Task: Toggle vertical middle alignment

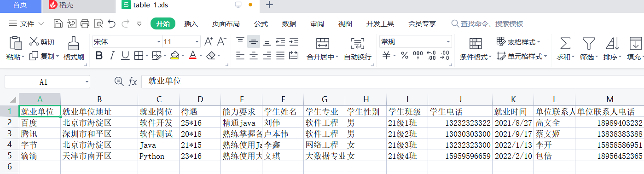Action: [254, 41]
